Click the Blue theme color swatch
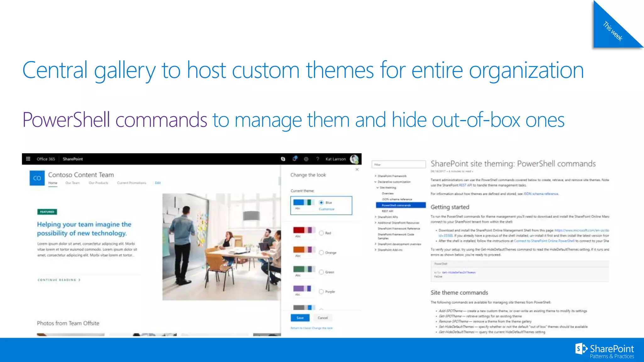This screenshot has width=644, height=362. (x=304, y=202)
